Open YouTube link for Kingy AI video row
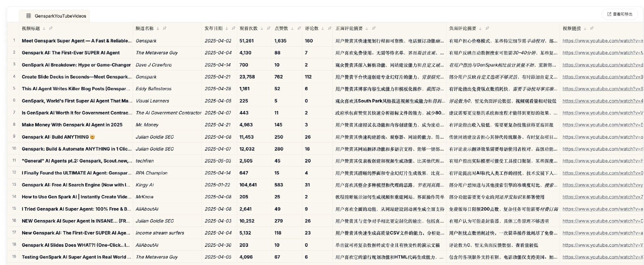The width and height of the screenshot is (644, 265). pos(603,185)
